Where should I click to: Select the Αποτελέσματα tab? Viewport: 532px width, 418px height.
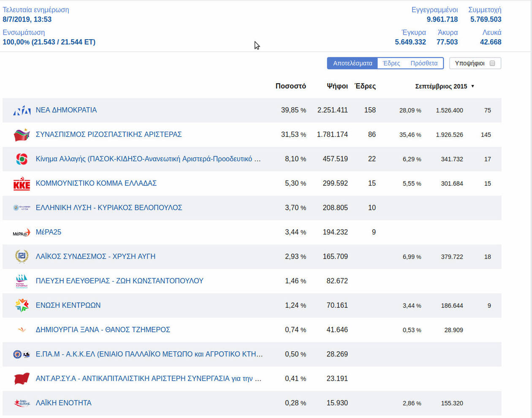click(x=353, y=63)
